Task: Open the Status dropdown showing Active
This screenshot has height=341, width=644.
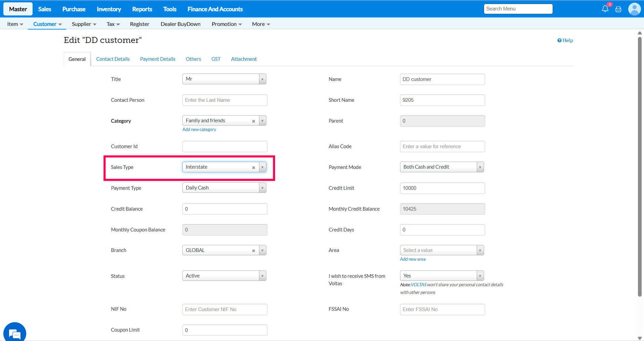Action: [262, 276]
